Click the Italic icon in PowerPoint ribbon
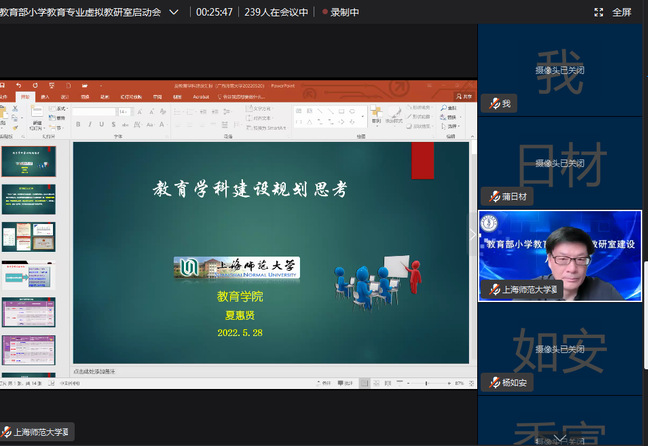This screenshot has width=648, height=446. coord(88,125)
